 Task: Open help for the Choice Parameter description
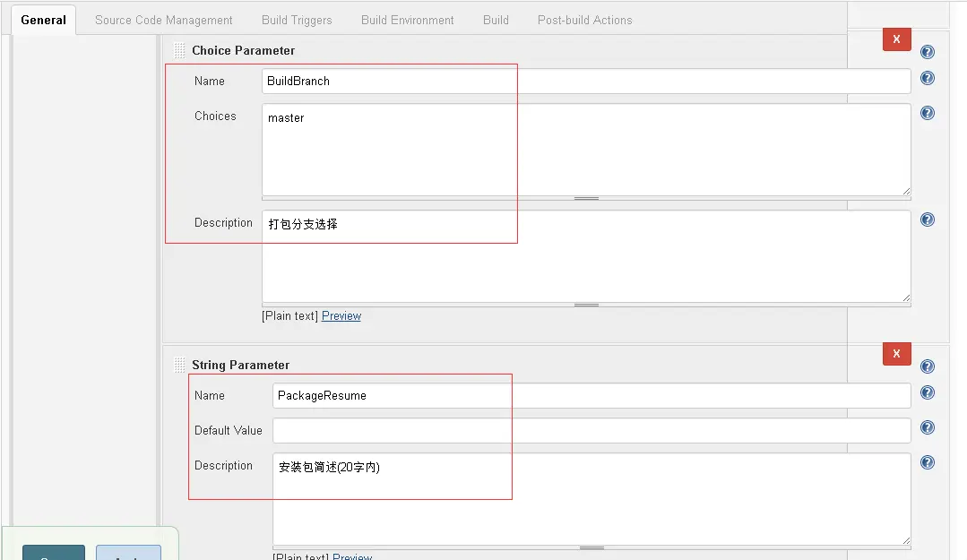928,220
